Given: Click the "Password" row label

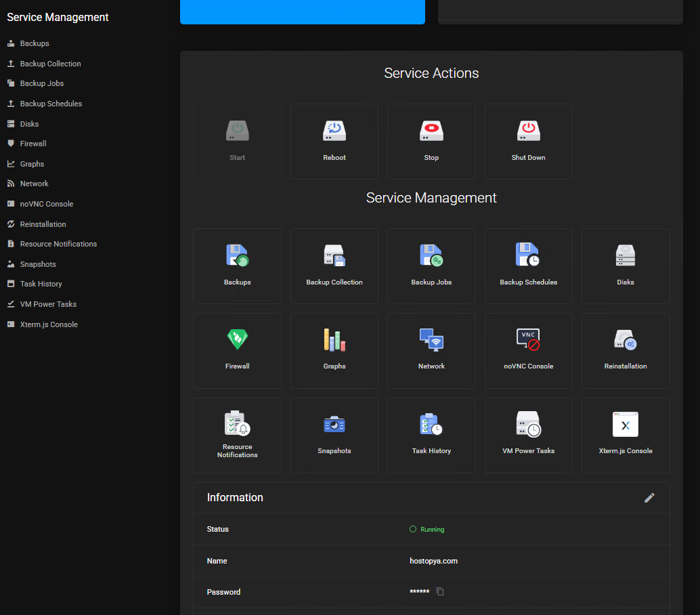Looking at the screenshot, I should pos(223,592).
